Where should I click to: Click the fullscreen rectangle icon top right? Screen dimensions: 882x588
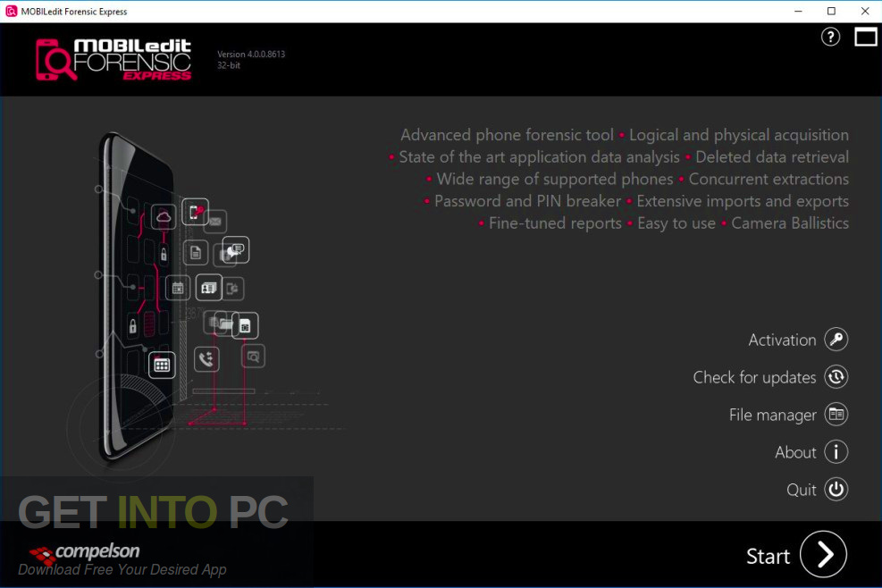[865, 37]
